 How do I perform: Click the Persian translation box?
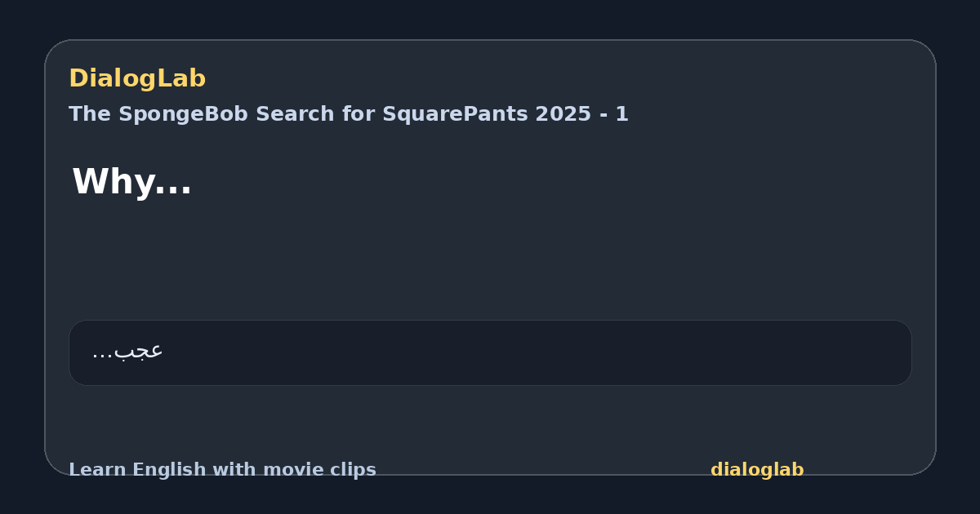pyautogui.click(x=490, y=352)
